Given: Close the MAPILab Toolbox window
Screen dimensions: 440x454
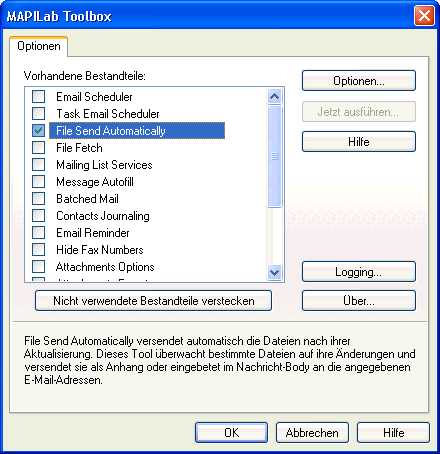Looking at the screenshot, I should pyautogui.click(x=424, y=16).
